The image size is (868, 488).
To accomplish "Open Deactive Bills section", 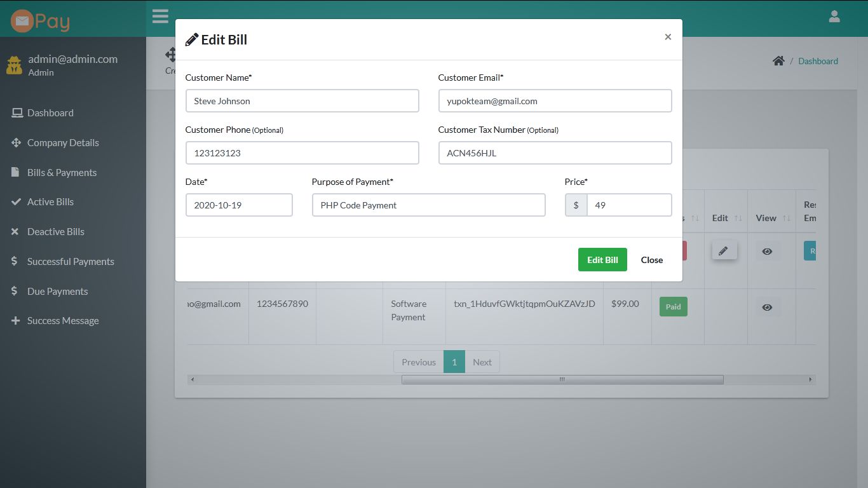I will pyautogui.click(x=55, y=231).
